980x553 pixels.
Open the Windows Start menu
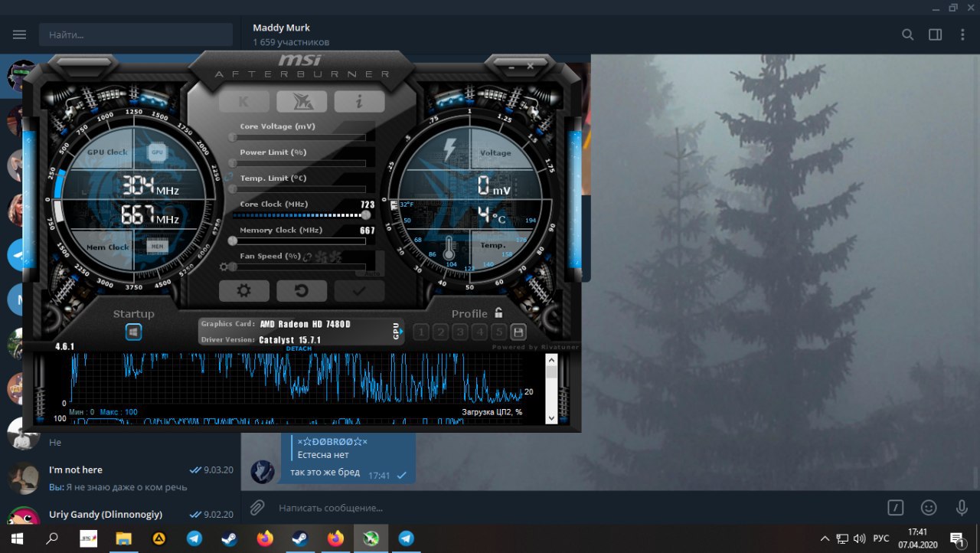coord(17,538)
